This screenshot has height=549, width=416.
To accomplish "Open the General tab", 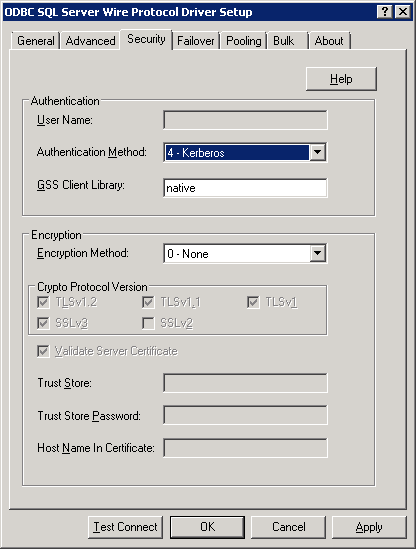I will pos(35,41).
